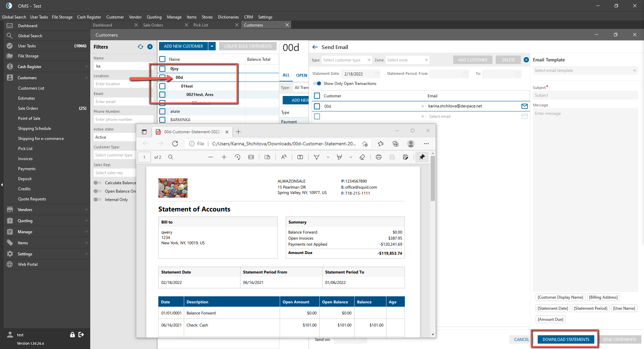Clear filters with the blue X icon
The height and width of the screenshot is (349, 644).
(x=150, y=47)
